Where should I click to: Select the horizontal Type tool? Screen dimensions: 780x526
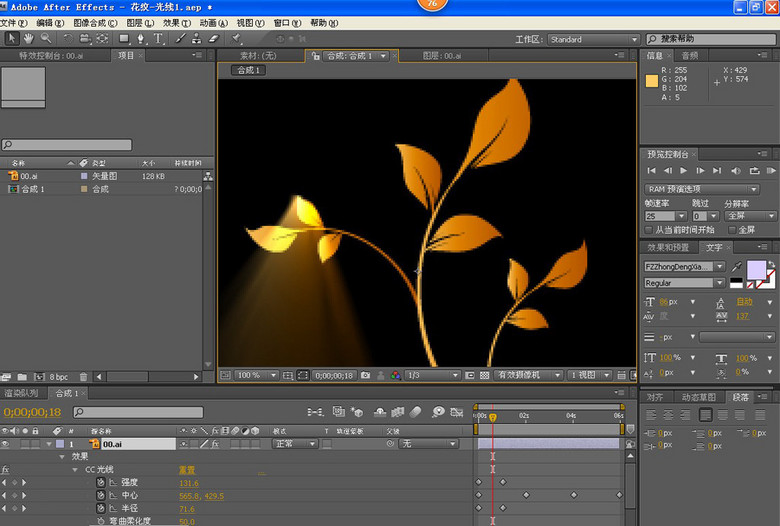(x=158, y=39)
